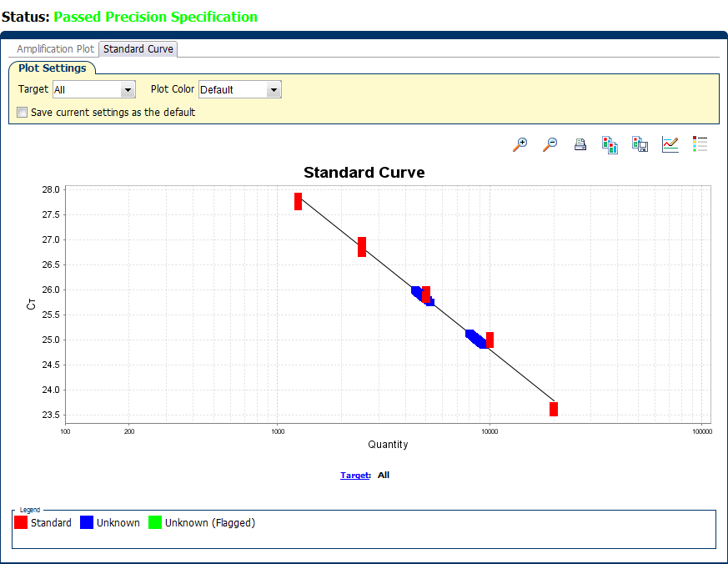The height and width of the screenshot is (564, 728).
Task: Enable Save current settings as default
Action: [23, 112]
